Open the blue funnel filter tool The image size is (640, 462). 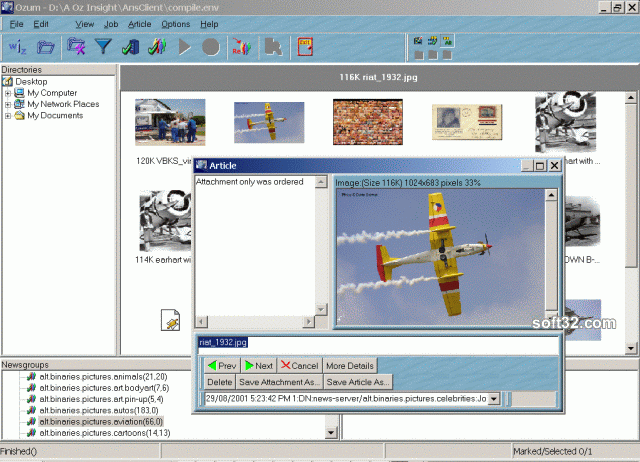coord(103,47)
